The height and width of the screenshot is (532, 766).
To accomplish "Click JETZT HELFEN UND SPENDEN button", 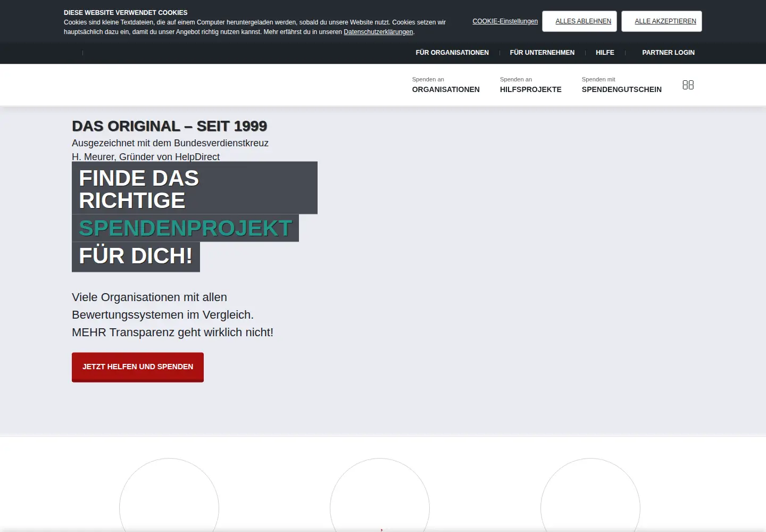I will (x=138, y=367).
